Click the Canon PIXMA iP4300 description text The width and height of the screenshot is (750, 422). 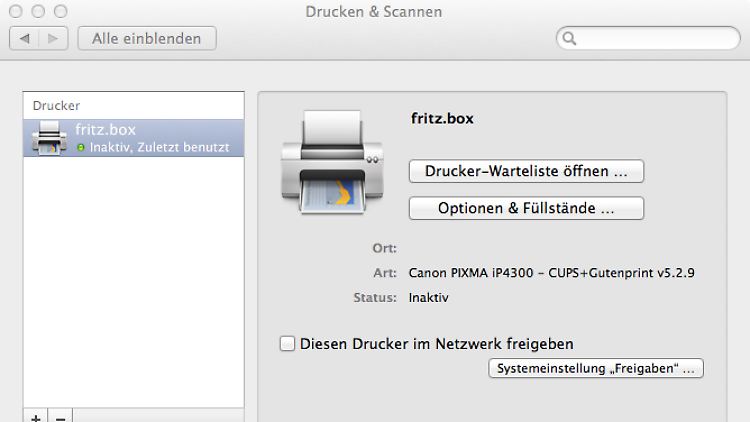pos(551,272)
